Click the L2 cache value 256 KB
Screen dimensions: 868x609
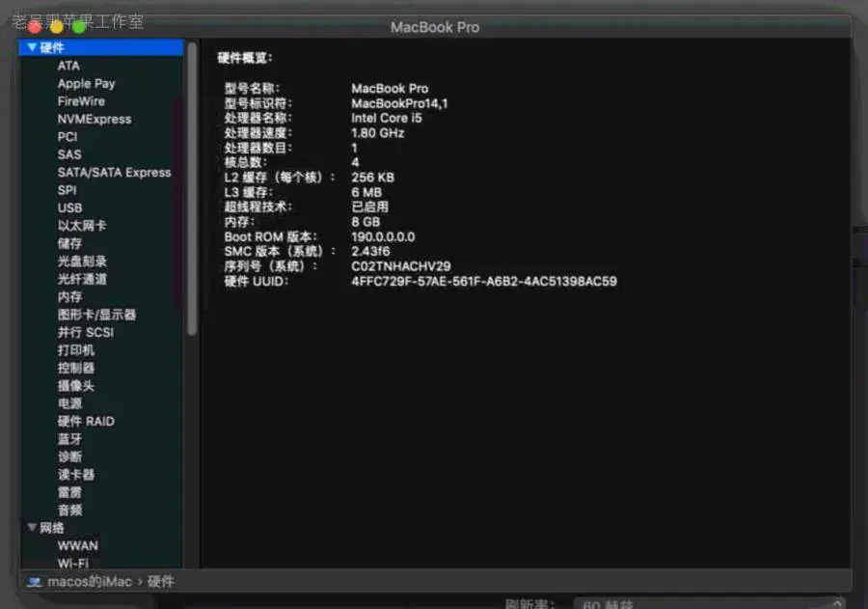(372, 178)
